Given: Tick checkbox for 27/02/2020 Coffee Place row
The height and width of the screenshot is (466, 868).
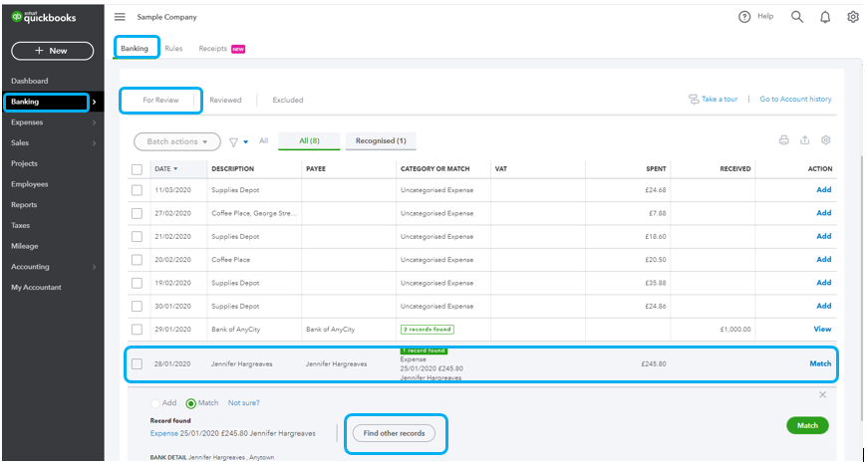Looking at the screenshot, I should pos(137,213).
